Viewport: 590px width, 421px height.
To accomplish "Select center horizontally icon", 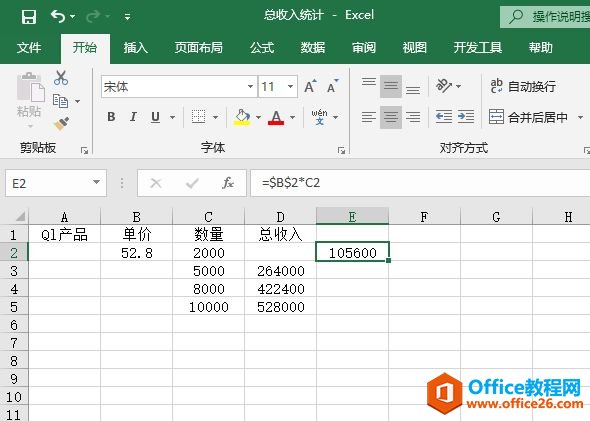I will 391,117.
